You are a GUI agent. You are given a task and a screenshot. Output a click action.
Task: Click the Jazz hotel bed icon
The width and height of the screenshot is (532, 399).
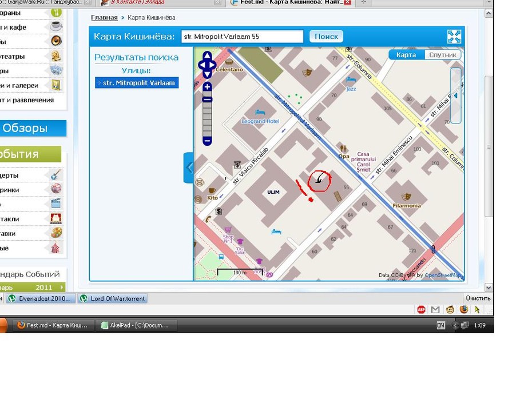tap(351, 81)
